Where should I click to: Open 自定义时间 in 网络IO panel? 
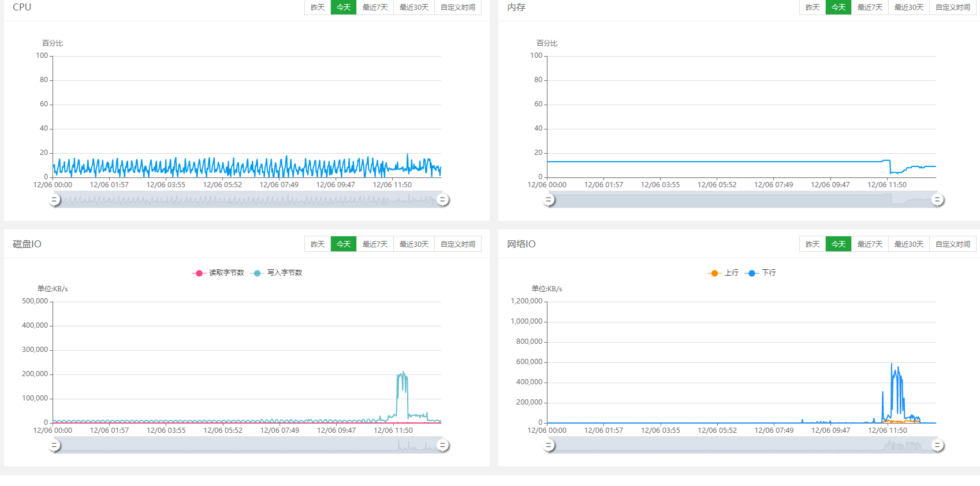953,244
